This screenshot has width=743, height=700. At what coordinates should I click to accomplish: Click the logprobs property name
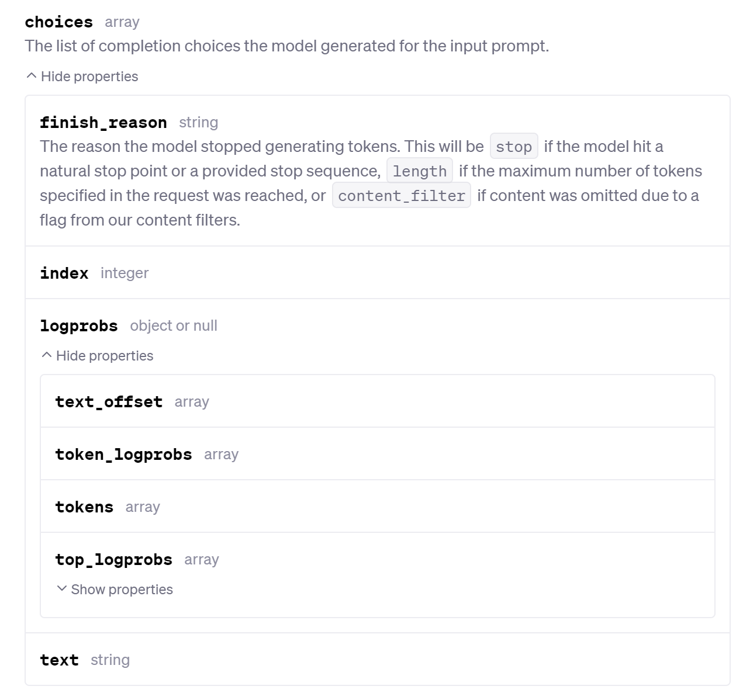[79, 326]
